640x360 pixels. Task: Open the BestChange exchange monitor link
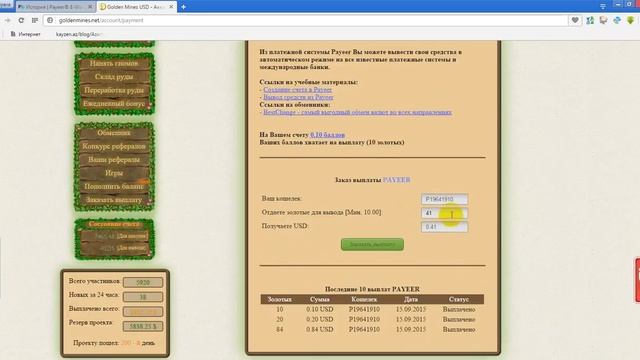(358, 112)
